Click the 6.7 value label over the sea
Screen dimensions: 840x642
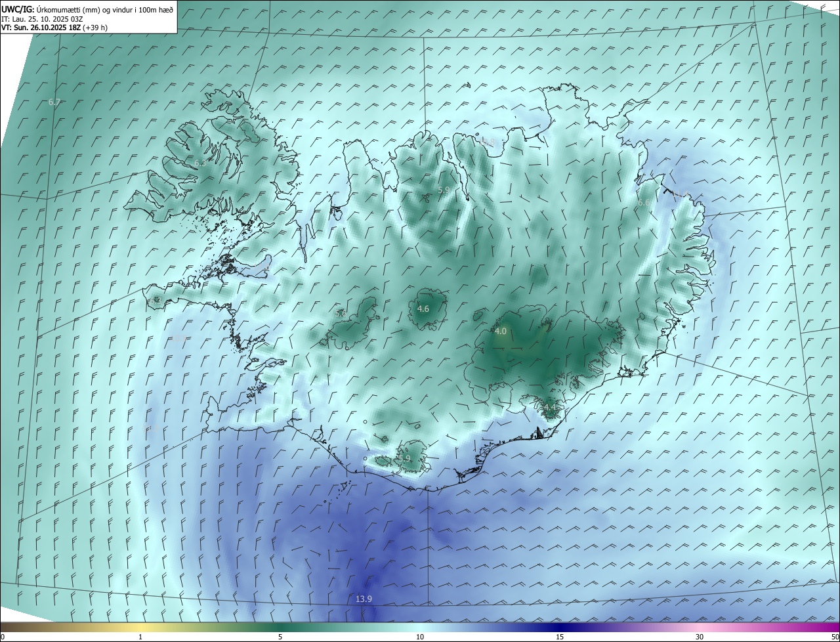point(54,102)
